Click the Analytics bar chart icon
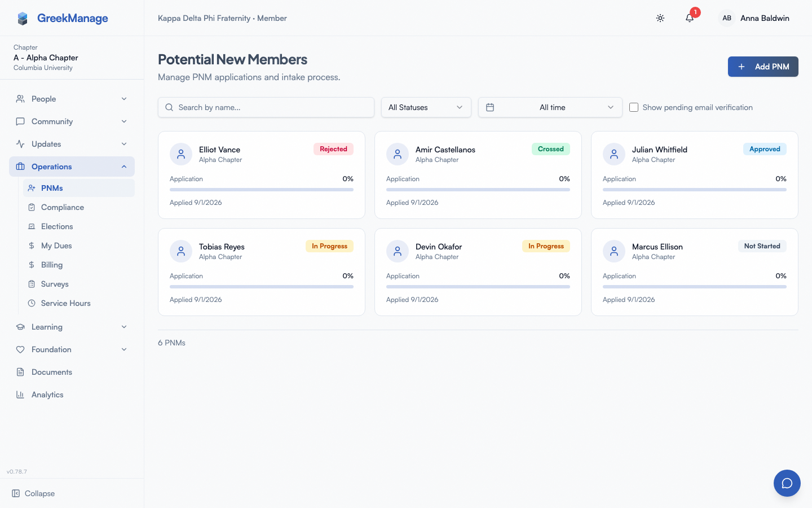Viewport: 812px width, 508px height. tap(20, 395)
